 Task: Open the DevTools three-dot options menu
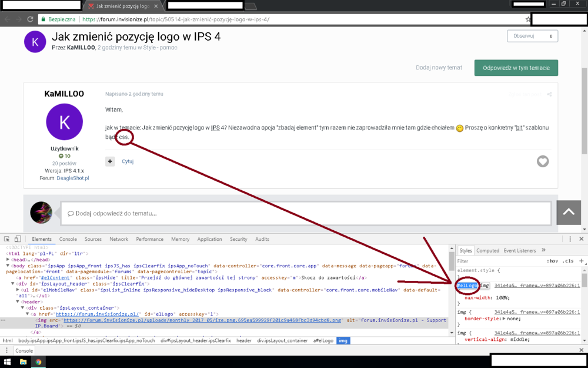[570, 239]
